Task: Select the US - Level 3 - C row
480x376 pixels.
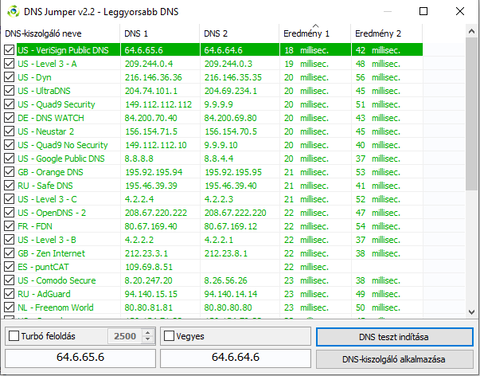Action: click(213, 199)
